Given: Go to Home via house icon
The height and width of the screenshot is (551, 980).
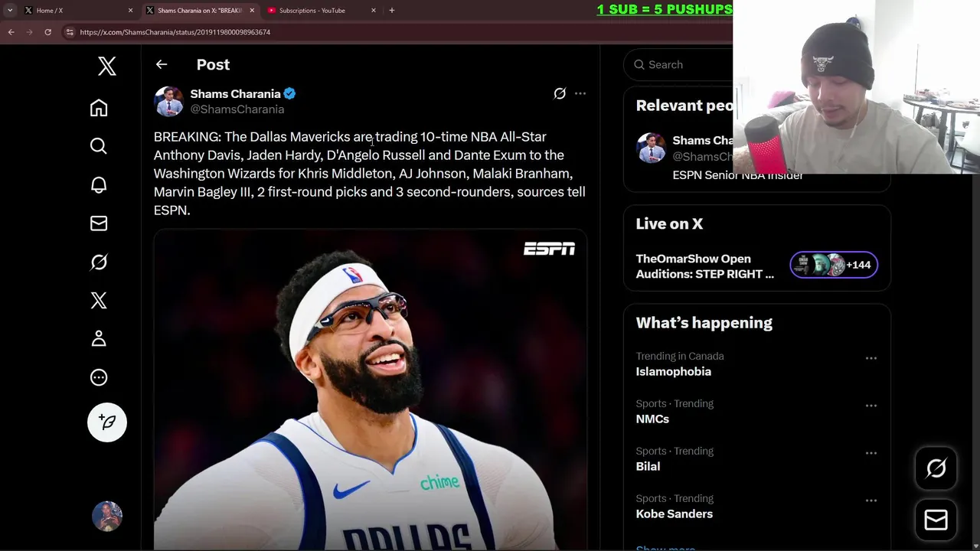Looking at the screenshot, I should (x=99, y=108).
